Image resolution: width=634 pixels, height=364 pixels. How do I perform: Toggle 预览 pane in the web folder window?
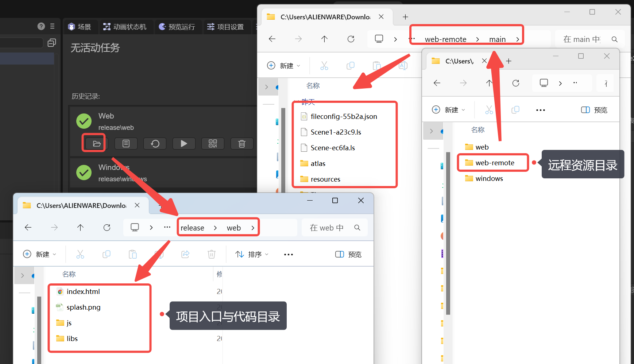[348, 255]
